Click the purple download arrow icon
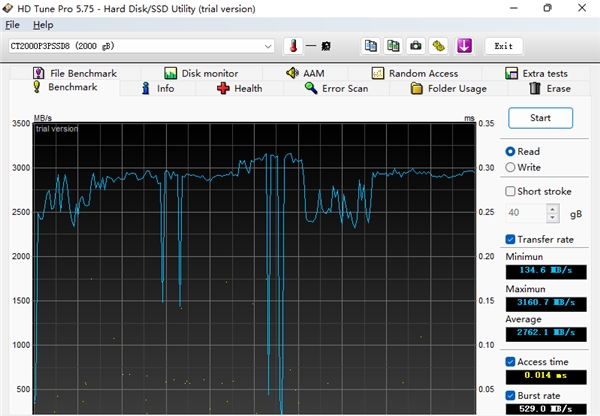Screen dimensions: 600x416 [x=464, y=46]
